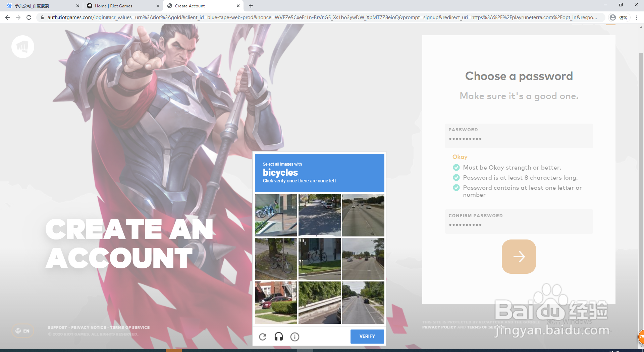Select captcha image of bicycle by dark building
This screenshot has height=352, width=644.
click(x=320, y=259)
